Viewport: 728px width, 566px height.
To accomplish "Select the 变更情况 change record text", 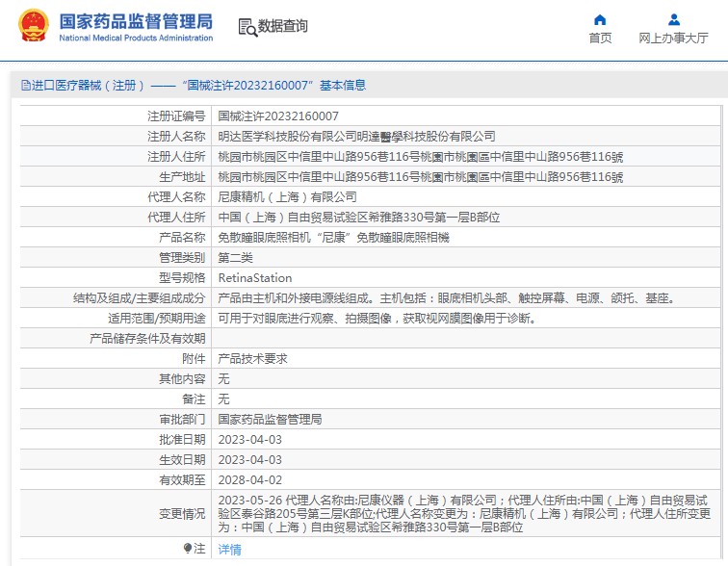I will click(464, 514).
